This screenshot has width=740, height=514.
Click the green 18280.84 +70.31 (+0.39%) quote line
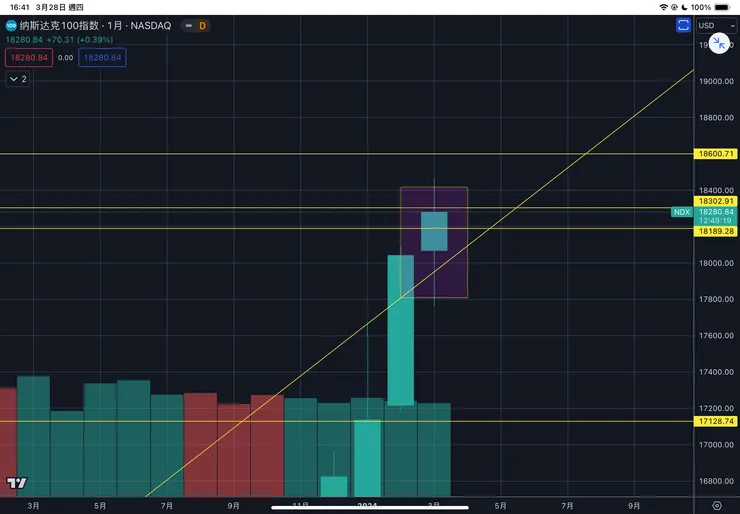(x=59, y=40)
